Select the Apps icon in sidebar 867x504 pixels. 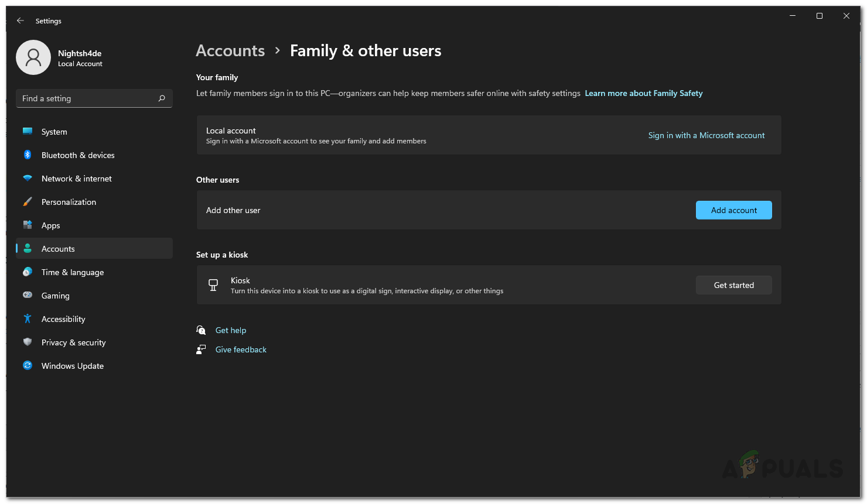pyautogui.click(x=28, y=225)
